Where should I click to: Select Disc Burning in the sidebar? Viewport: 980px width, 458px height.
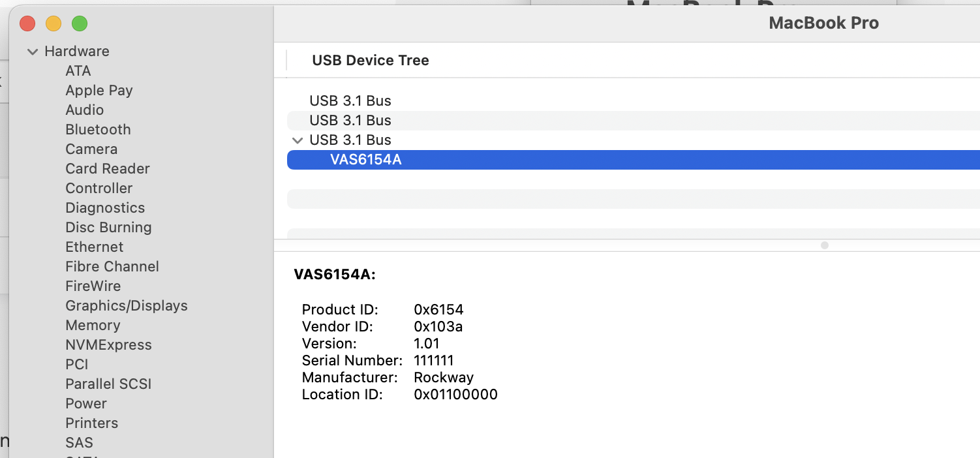[x=108, y=228]
